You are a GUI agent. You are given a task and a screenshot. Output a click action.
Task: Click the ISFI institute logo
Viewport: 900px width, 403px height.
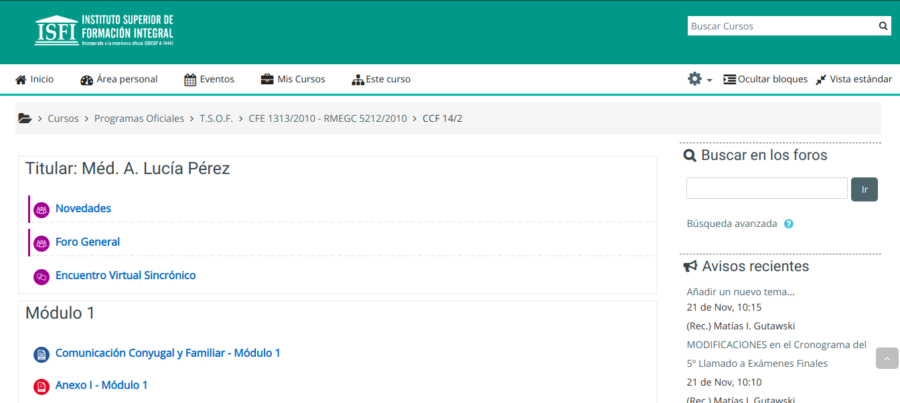point(103,31)
